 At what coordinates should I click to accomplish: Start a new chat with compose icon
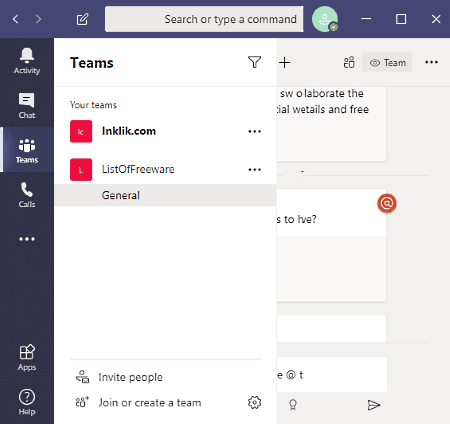(82, 19)
